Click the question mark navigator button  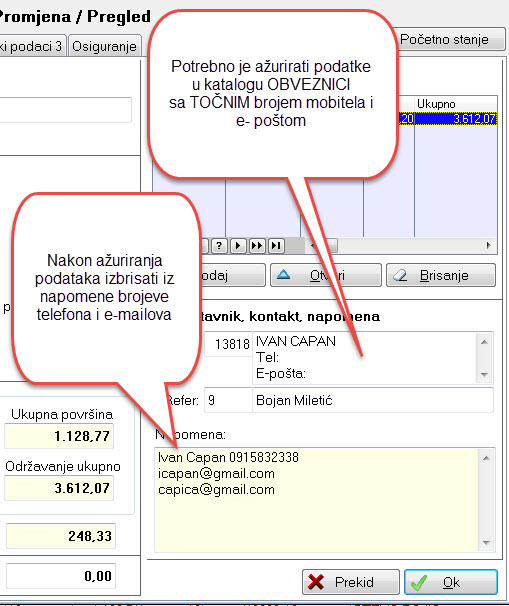pos(219,245)
